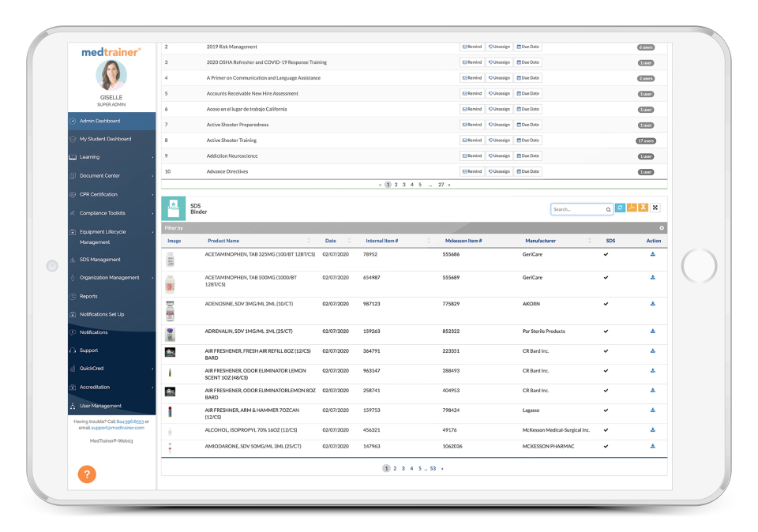Expand the Filter by bar plus icon

(662, 228)
